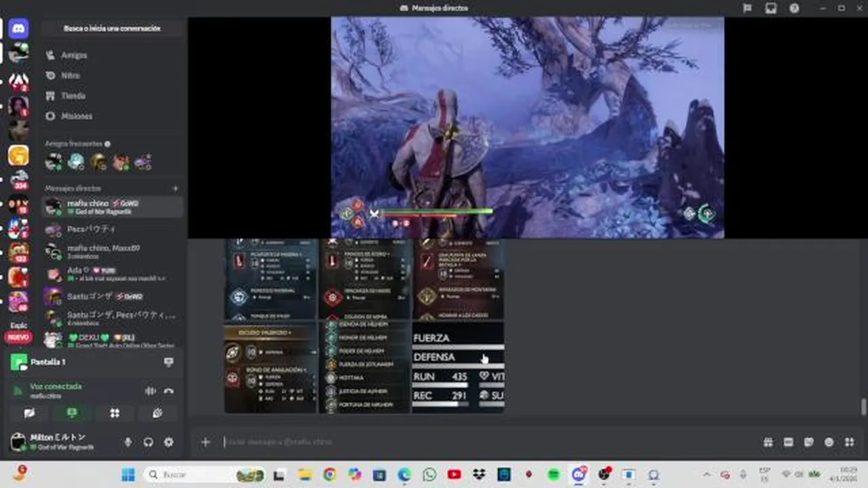Viewport: 868px width, 488px height.
Task: Toggle noise suppression waveform icon
Action: [150, 391]
